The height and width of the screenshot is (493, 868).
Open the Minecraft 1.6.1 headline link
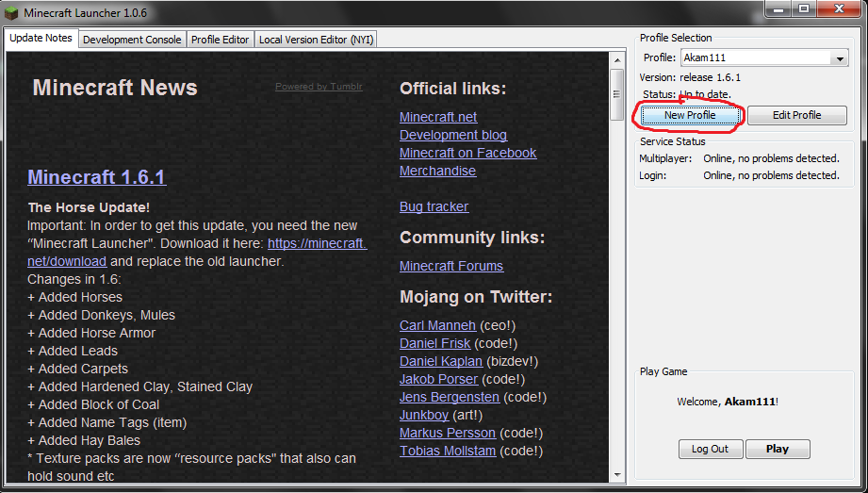(x=97, y=177)
